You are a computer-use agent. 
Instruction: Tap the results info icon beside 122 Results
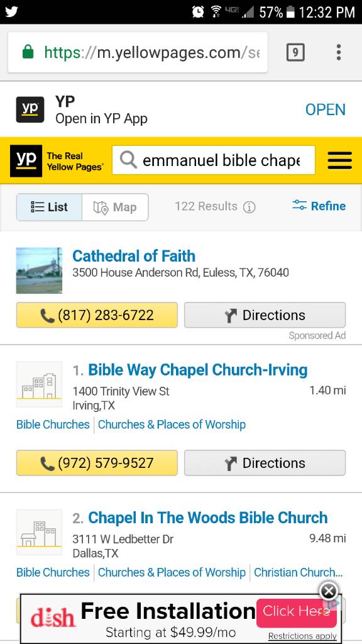pos(249,207)
